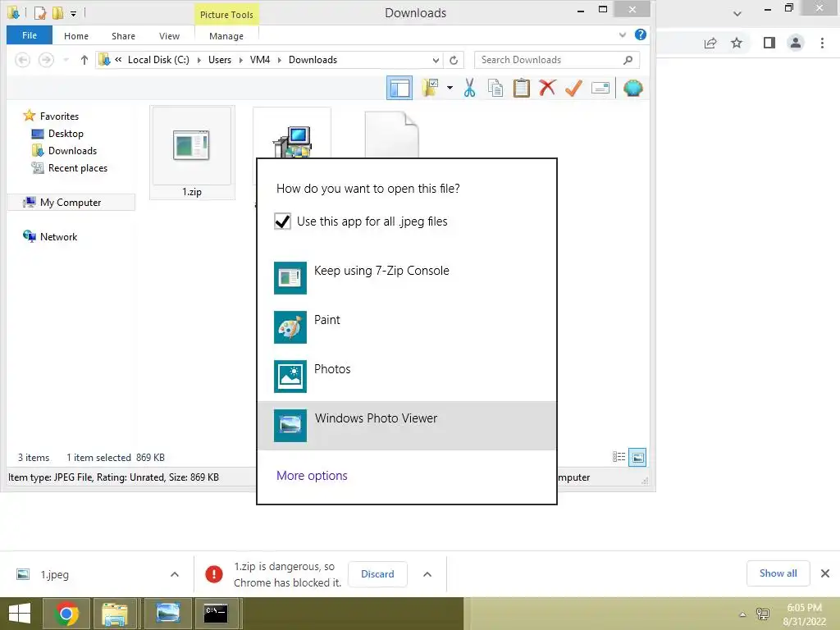
Task: Open Chrome profile avatar
Action: pos(796,43)
